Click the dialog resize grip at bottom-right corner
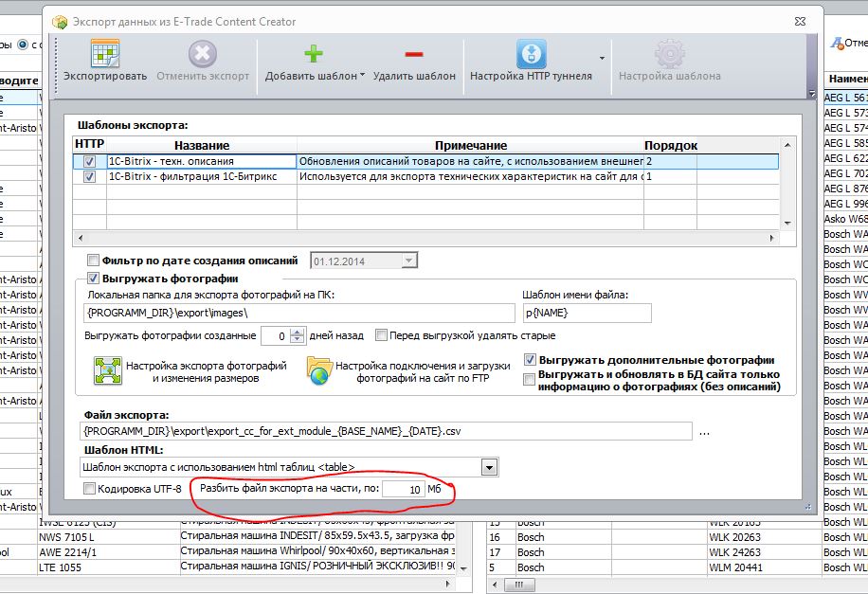868x594 pixels. click(x=807, y=507)
